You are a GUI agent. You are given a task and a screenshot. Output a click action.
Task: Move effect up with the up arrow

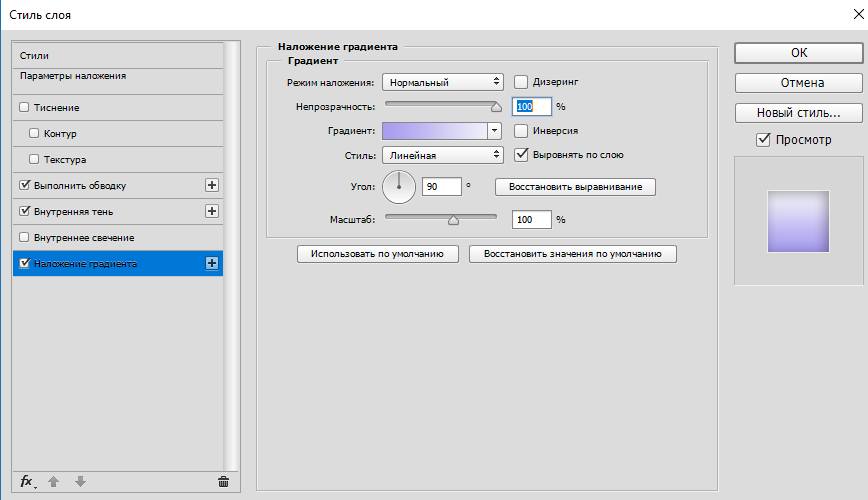click(x=54, y=481)
